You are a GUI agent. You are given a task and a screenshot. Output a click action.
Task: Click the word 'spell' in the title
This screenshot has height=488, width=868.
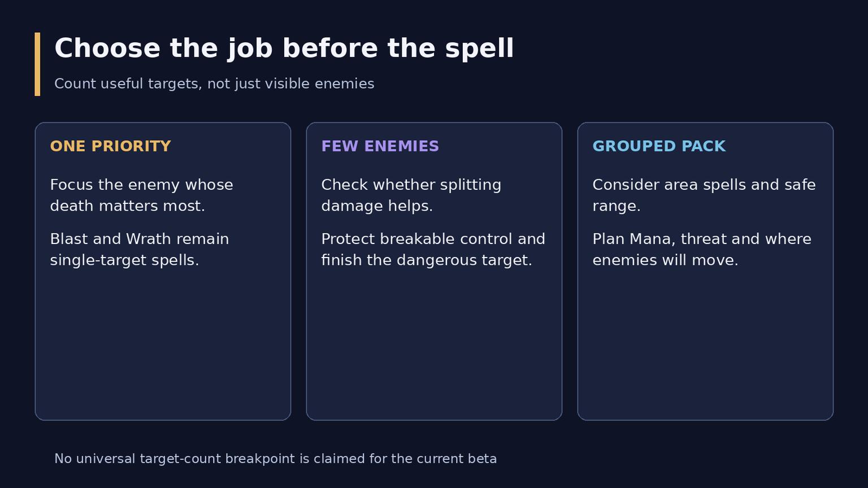[x=479, y=50]
